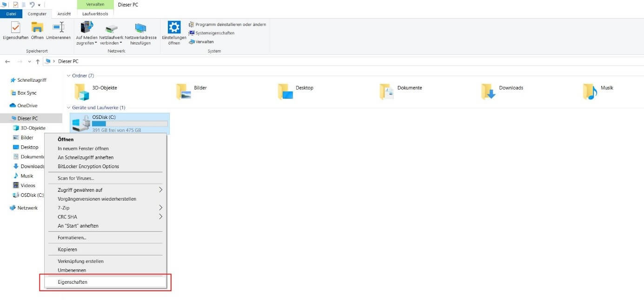Collapse the Ordner (7) group
Image resolution: width=644 pixels, height=300 pixels.
(x=68, y=76)
